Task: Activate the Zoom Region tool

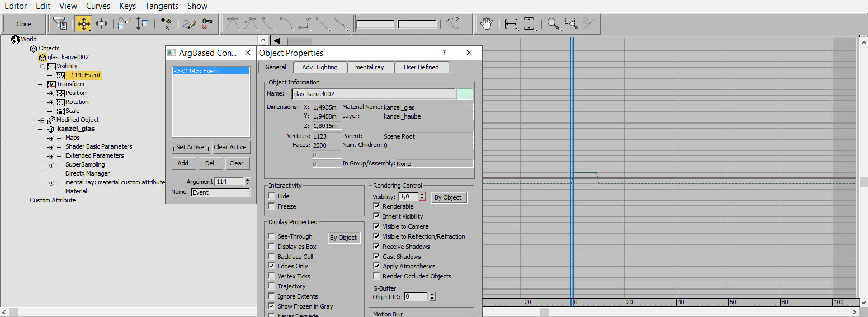Action: coord(570,24)
